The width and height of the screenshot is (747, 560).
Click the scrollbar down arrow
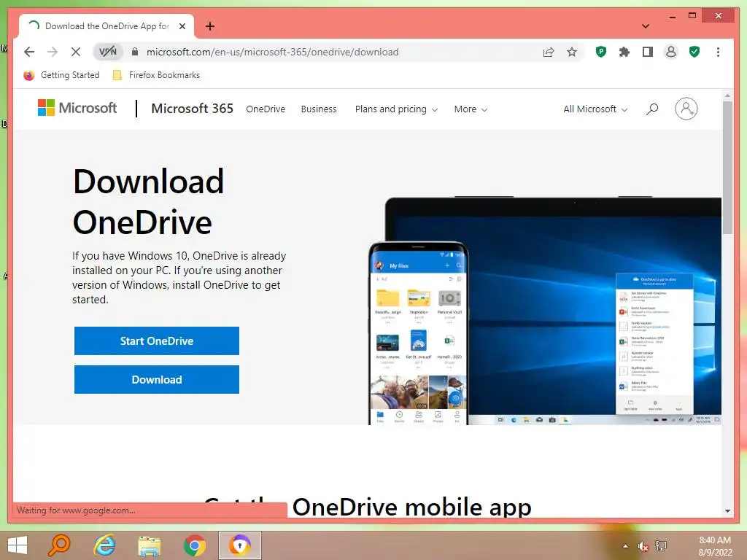click(x=727, y=511)
